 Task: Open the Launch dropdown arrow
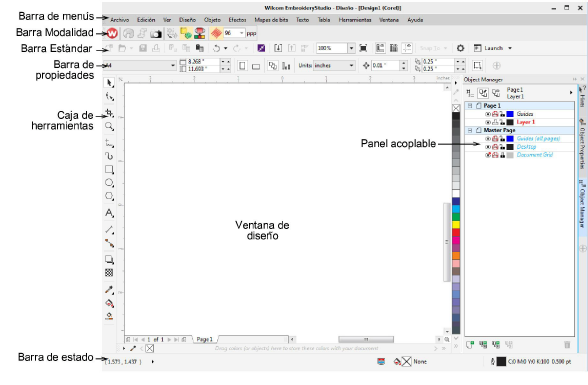[x=510, y=48]
